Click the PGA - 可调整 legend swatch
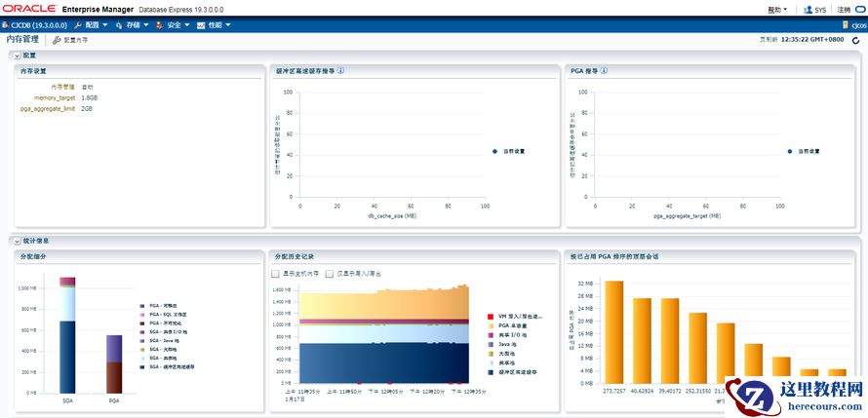868x418 pixels. (142, 305)
